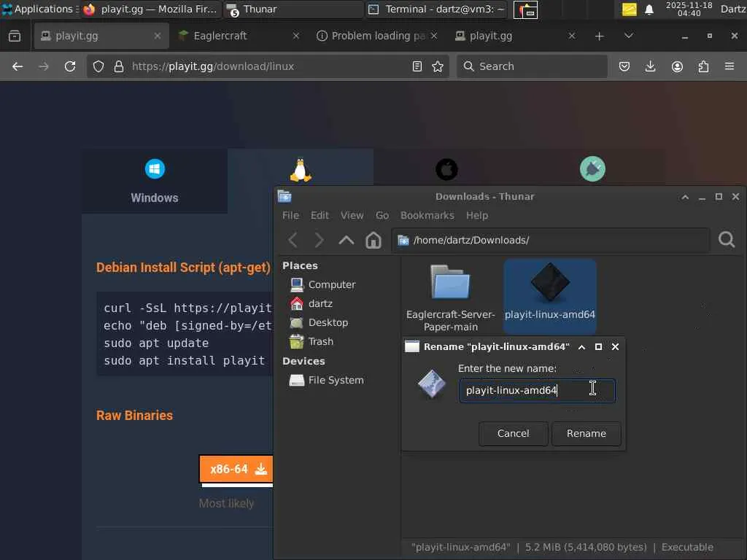Switch to Firefox taskbar entry
Screen dimensions: 747x560
150,9
